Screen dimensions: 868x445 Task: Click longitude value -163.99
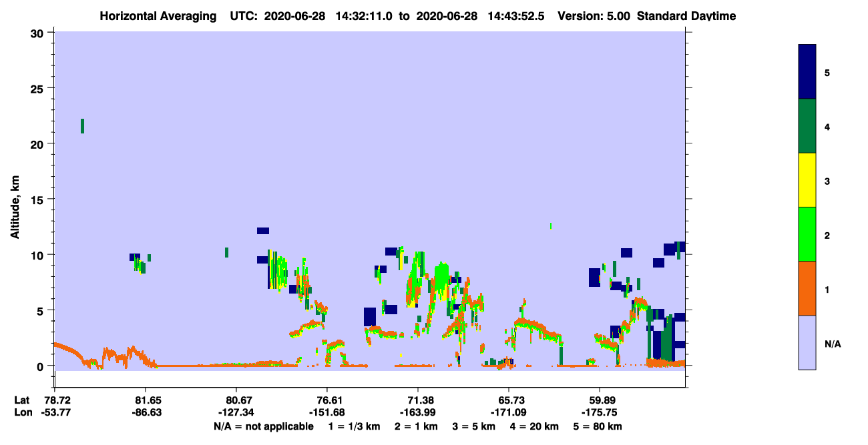(418, 412)
